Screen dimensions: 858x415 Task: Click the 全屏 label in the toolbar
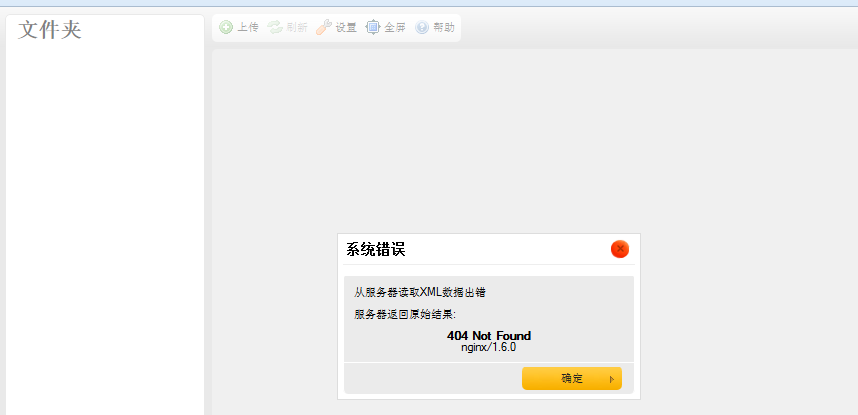(x=395, y=27)
